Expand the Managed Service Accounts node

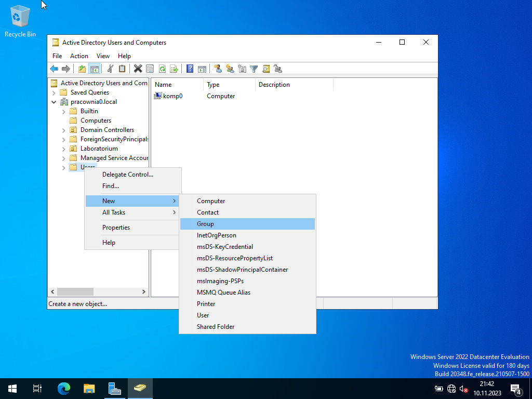coord(64,158)
